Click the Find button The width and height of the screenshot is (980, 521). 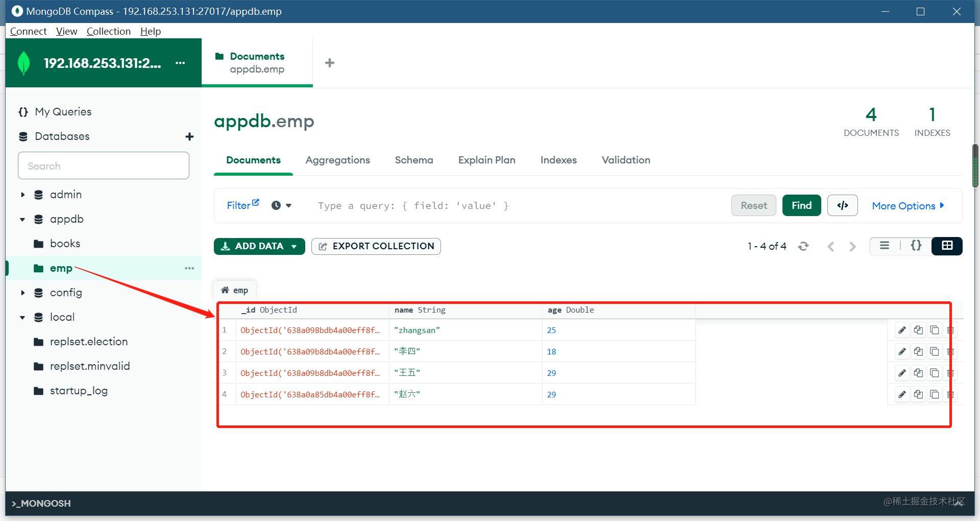(801, 205)
